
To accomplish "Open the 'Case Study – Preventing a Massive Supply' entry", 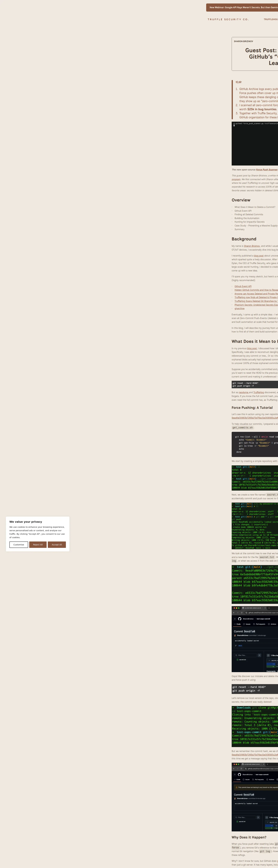I will point(256,226).
